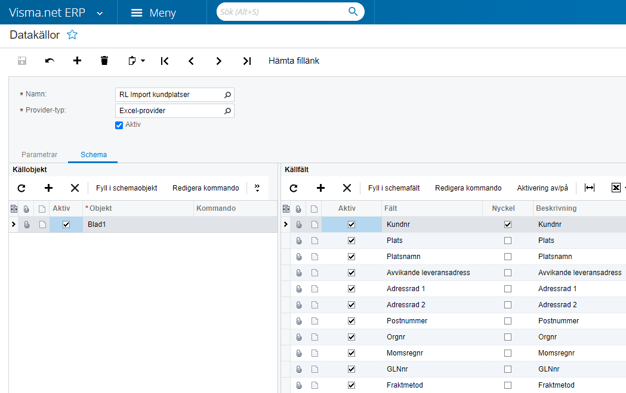
Task: Select the Momsregnr field cell
Action: 432,353
